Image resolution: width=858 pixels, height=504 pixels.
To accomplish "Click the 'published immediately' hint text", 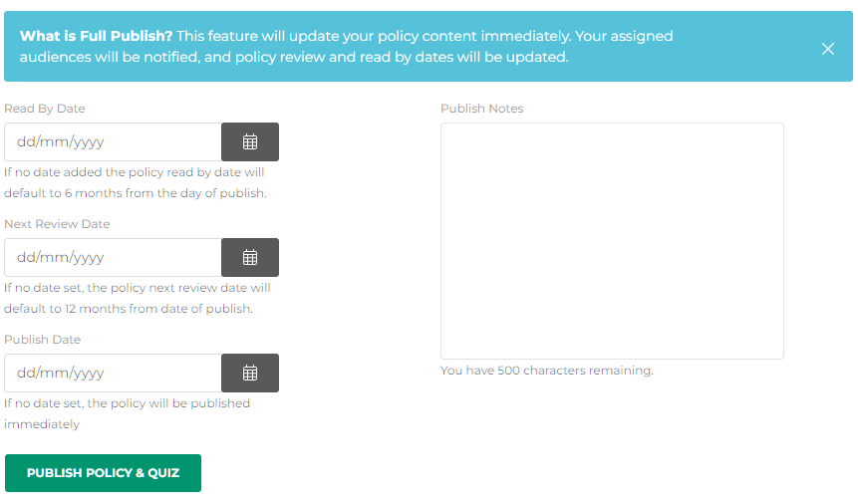I will (x=128, y=413).
